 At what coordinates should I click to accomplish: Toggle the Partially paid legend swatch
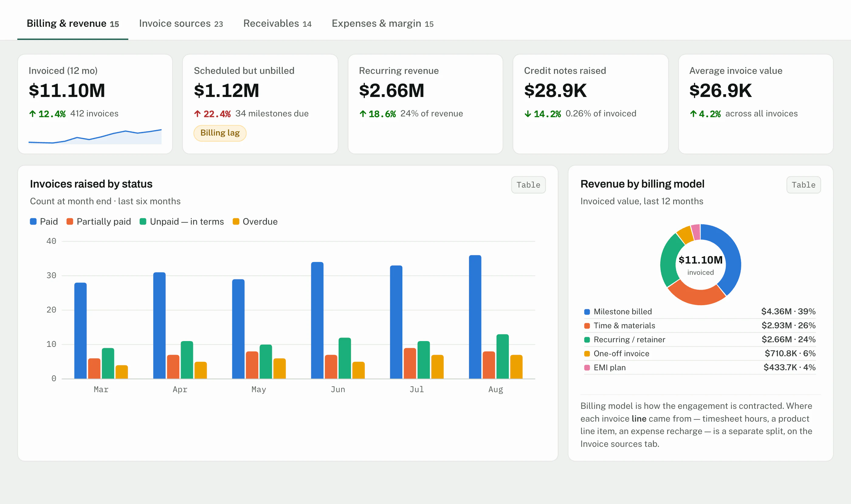[x=70, y=221]
